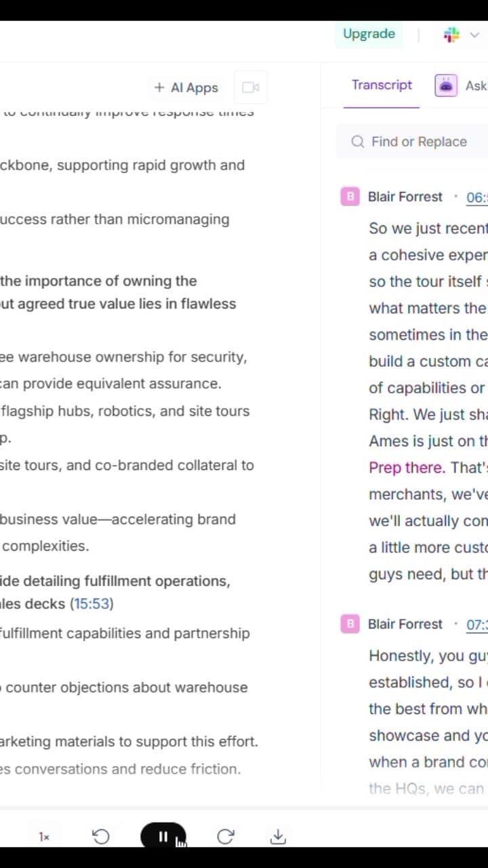
Task: Open the second Blair Forrest timestamp
Action: (x=477, y=625)
